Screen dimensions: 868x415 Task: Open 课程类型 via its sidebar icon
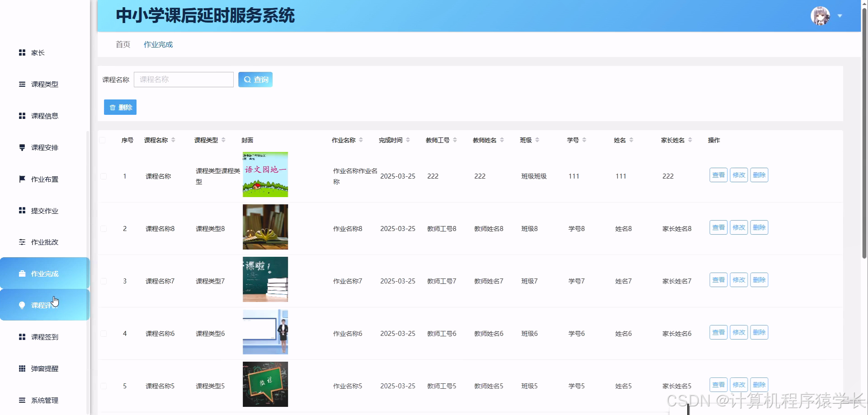(x=22, y=84)
